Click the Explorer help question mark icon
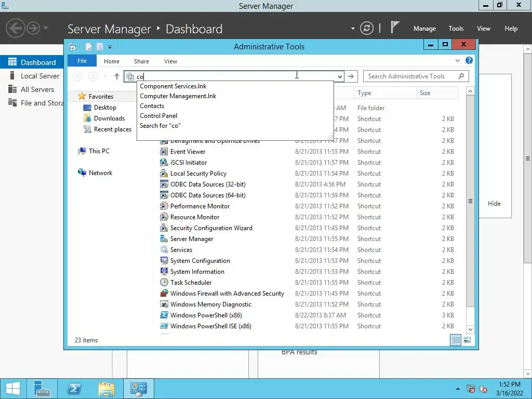Screen dimensions: 532x399 [469, 60]
